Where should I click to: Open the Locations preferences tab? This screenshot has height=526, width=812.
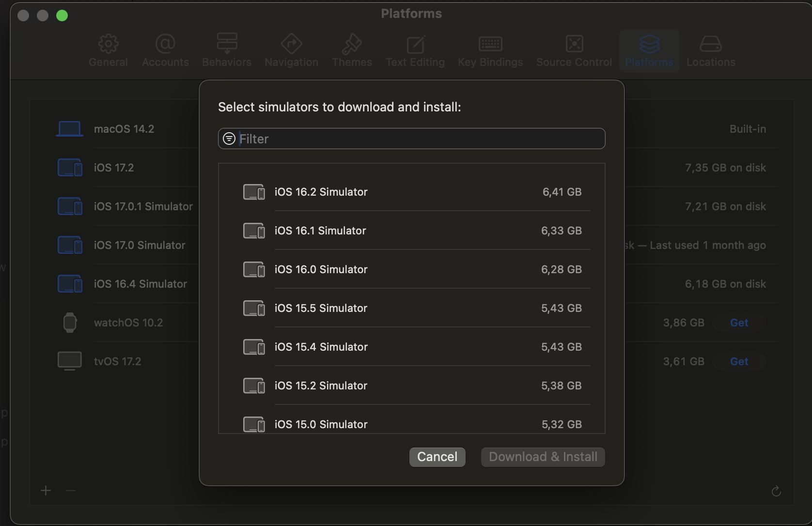click(x=710, y=51)
